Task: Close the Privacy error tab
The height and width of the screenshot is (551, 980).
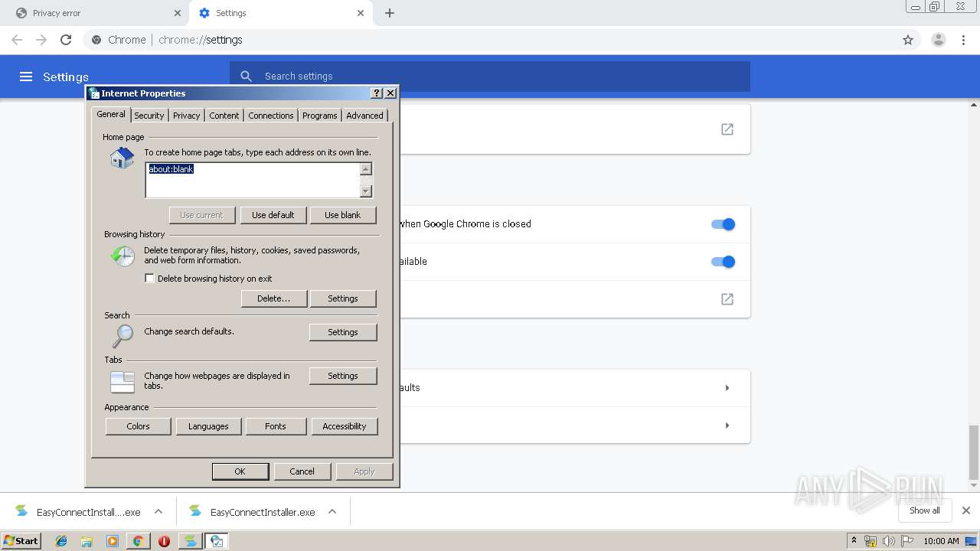Action: (x=178, y=13)
